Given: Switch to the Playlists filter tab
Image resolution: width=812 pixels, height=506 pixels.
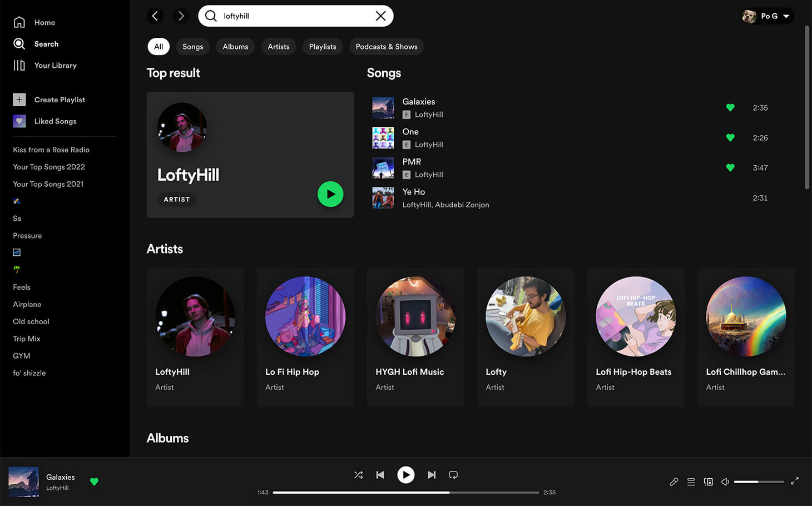Looking at the screenshot, I should click(322, 47).
